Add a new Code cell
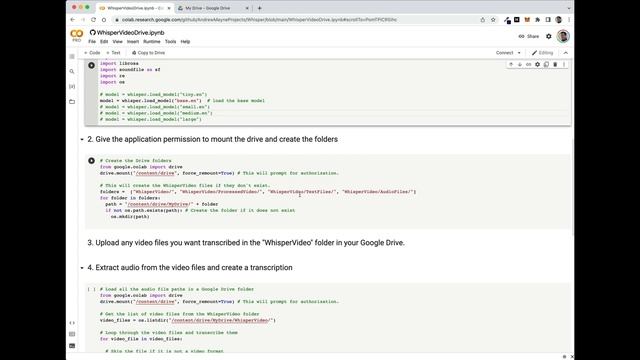Screen dimensions: 640x360 pyautogui.click(x=92, y=53)
